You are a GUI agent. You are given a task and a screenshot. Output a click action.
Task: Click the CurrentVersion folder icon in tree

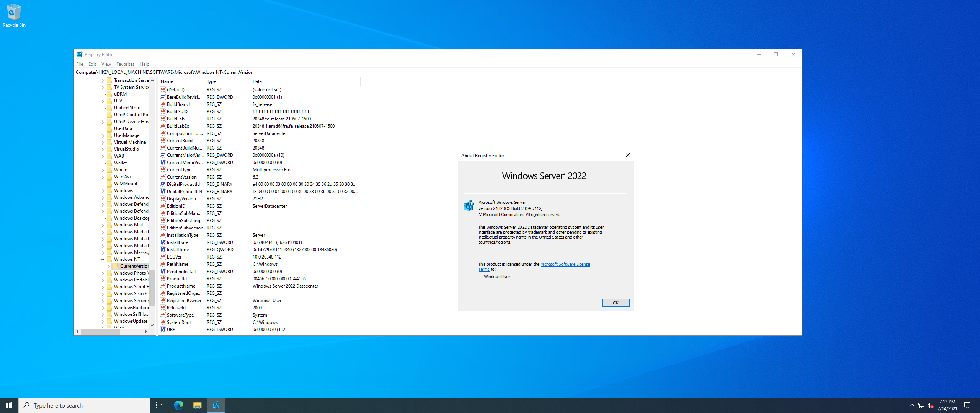116,266
